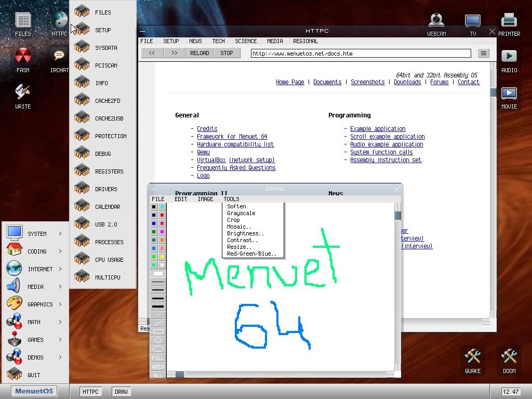Open the System function calls link

381,152
